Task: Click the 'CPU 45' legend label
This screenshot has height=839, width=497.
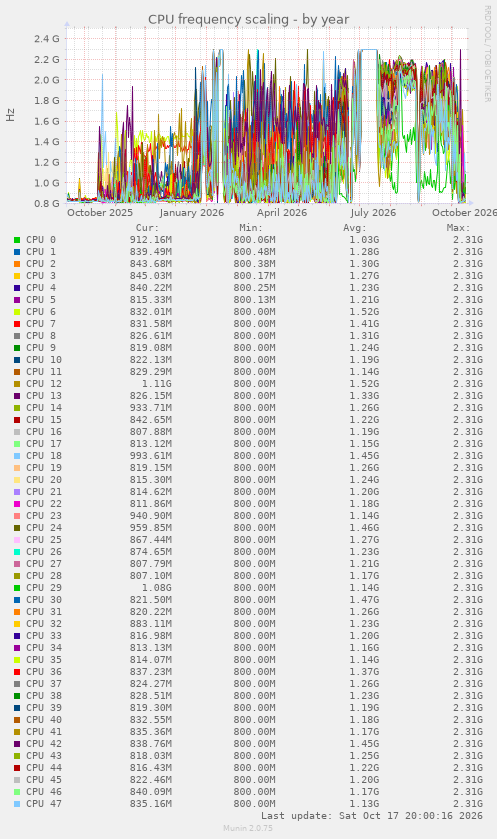Action: coord(44,779)
